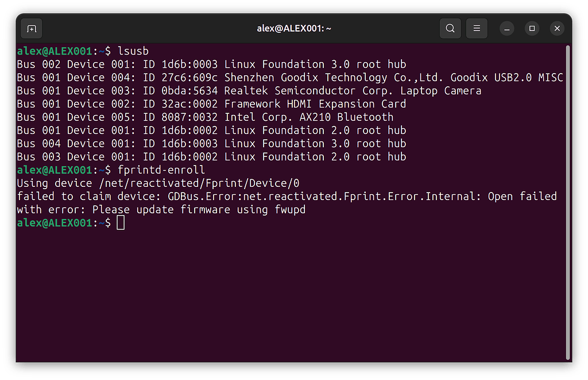This screenshot has height=380, width=588.
Task: Minimize the terminal window
Action: 506,28
